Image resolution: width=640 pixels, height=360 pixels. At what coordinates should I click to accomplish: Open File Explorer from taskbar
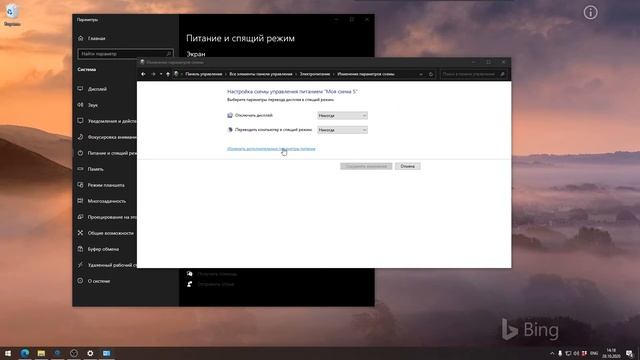tap(41, 353)
